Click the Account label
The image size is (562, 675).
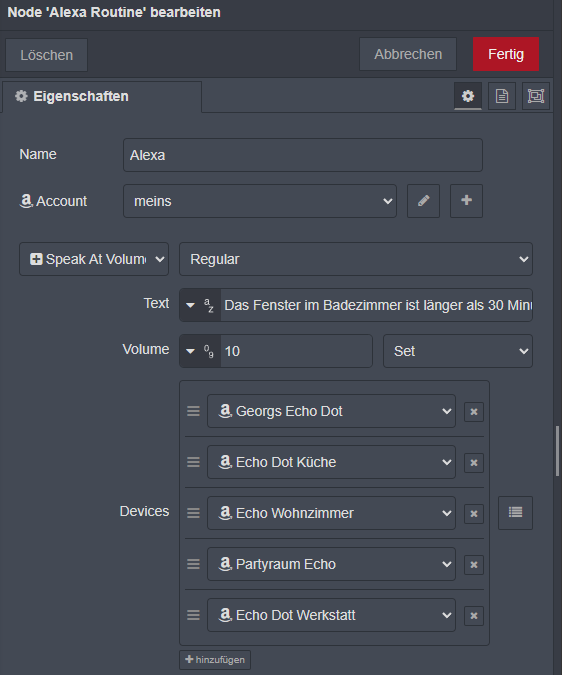(53, 201)
